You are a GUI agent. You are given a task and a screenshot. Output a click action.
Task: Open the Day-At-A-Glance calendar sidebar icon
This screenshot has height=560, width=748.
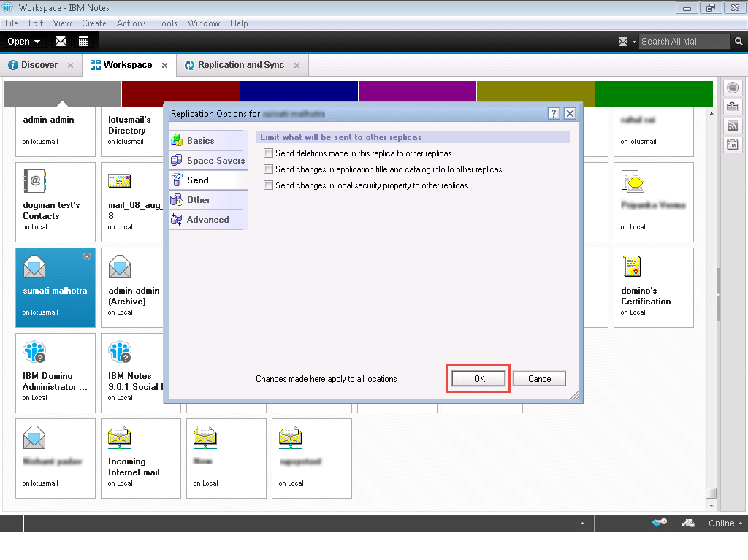pos(733,144)
